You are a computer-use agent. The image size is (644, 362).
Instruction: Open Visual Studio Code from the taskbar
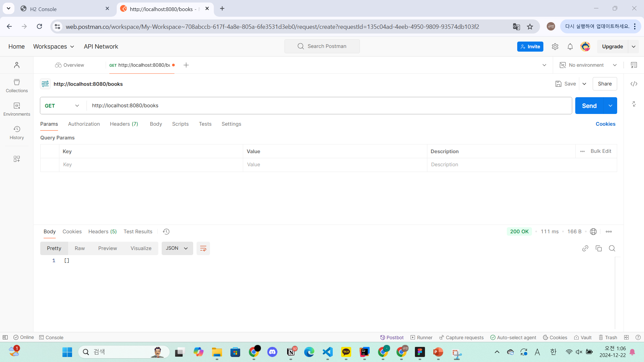(x=327, y=352)
